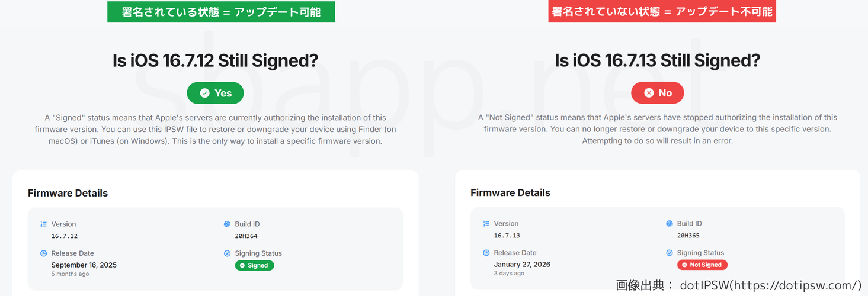Click the Build ID fingerprint icon for 20H365

[669, 224]
